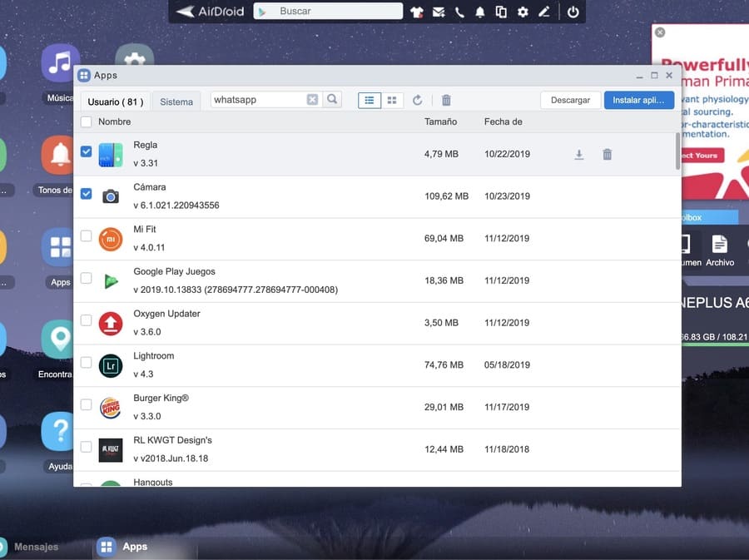Click the Burger King app icon
The width and height of the screenshot is (749, 560).
click(x=111, y=408)
